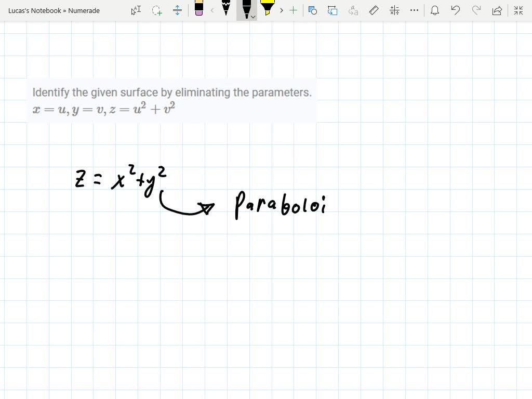This screenshot has height=399, width=532.
Task: Show more pens with the right arrow
Action: point(281,10)
